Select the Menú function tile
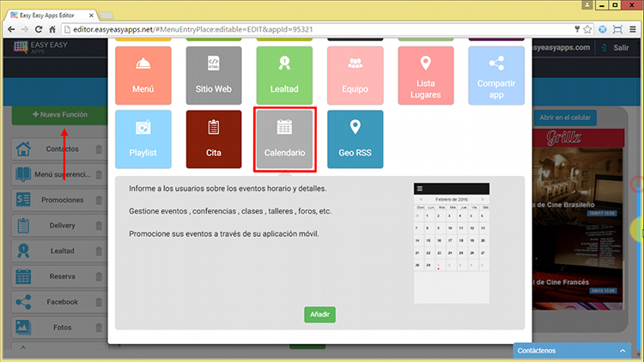The height and width of the screenshot is (362, 644). tap(143, 75)
